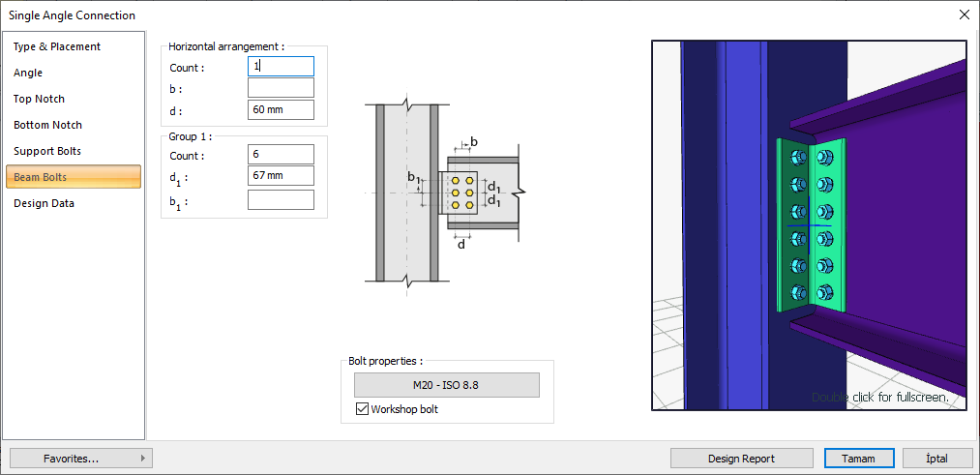
Task: Click the d1 field showing 67 mm
Action: (281, 176)
